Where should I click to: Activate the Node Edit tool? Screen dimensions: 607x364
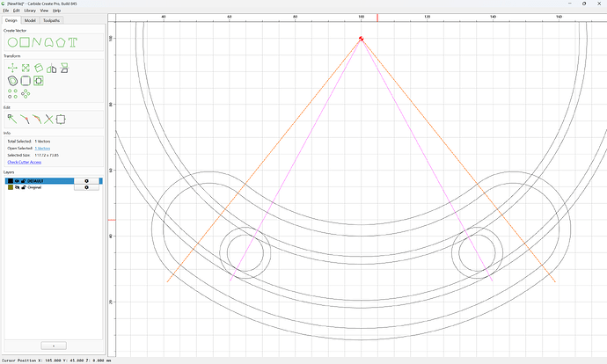tap(12, 119)
